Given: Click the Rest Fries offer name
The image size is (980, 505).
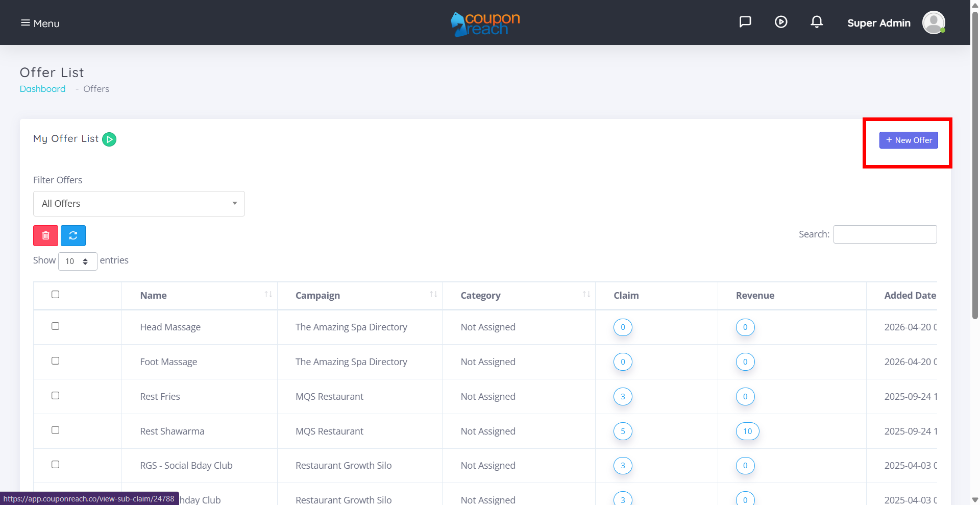Looking at the screenshot, I should (160, 397).
